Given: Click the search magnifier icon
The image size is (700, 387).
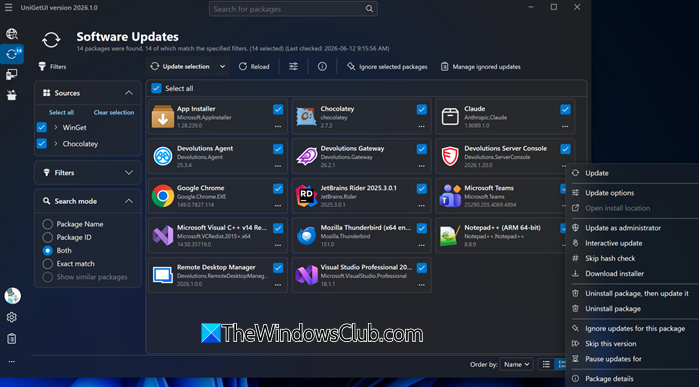Looking at the screenshot, I should [x=369, y=9].
